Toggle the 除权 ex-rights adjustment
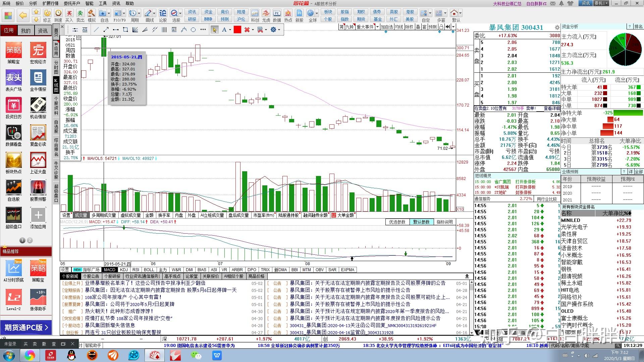 410,27
